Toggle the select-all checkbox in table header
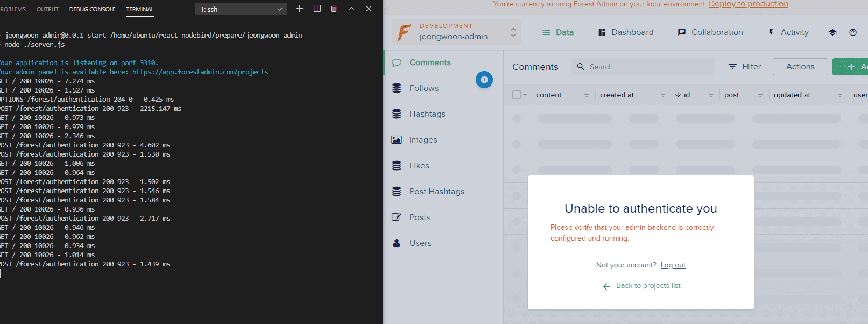Image resolution: width=868 pixels, height=324 pixels. tap(517, 95)
